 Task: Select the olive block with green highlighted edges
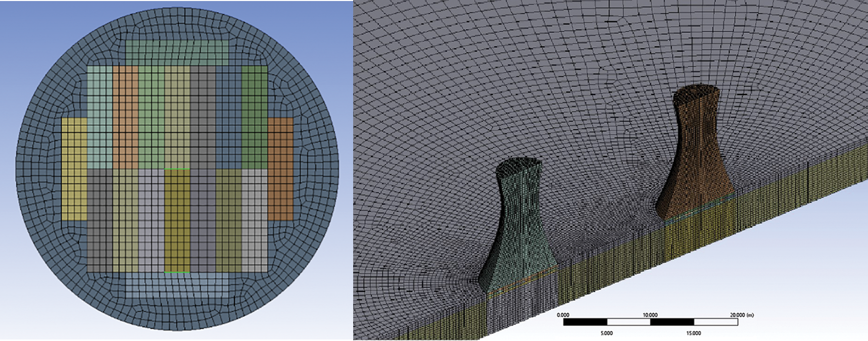click(x=177, y=221)
